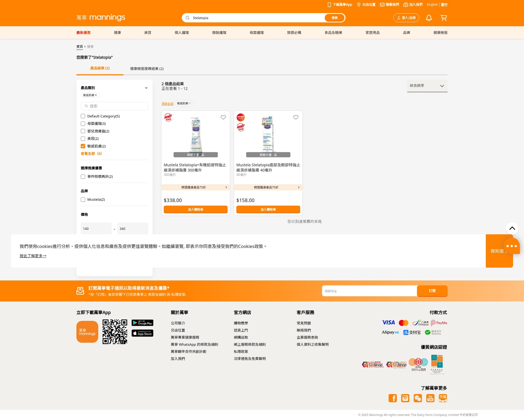Open the Tmall social icon
524x420 pixels.
pos(443,398)
